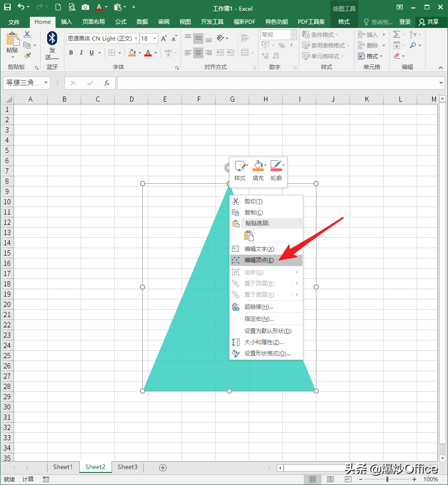Click the Save icon in quick access toolbar
Viewport: 448px width, 485px height.
click(x=7, y=7)
